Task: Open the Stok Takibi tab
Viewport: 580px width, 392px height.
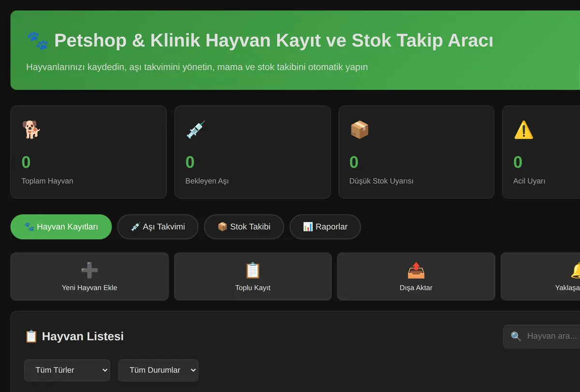Action: tap(244, 227)
